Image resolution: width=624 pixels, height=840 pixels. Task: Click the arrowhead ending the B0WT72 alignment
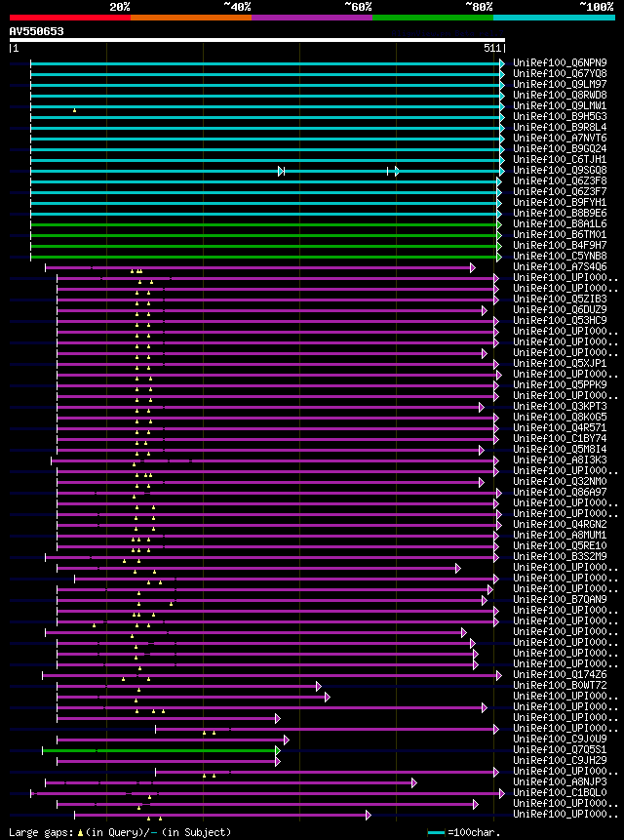(319, 686)
